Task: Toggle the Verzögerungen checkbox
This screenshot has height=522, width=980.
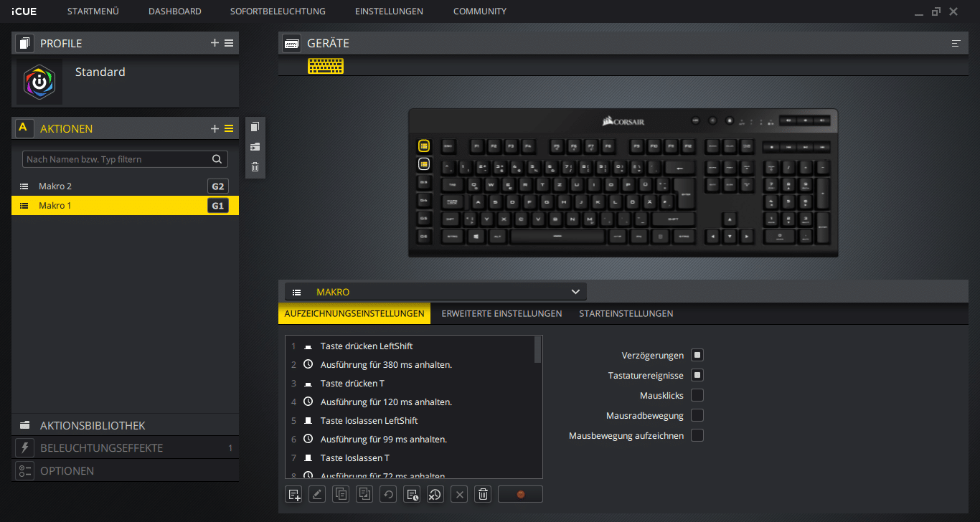Action: click(697, 355)
